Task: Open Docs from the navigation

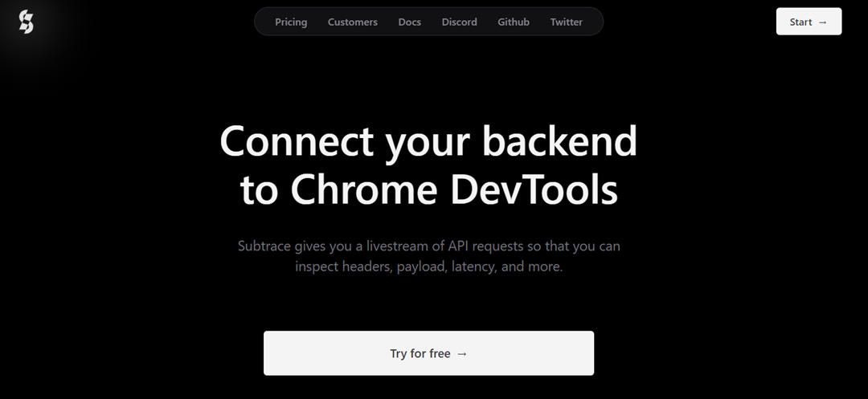Action: click(410, 22)
